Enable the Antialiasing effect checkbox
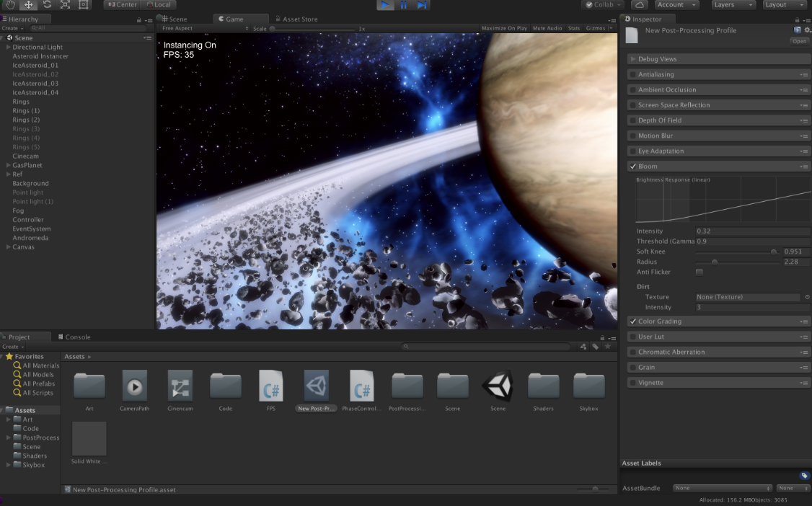The width and height of the screenshot is (812, 506). (x=632, y=74)
